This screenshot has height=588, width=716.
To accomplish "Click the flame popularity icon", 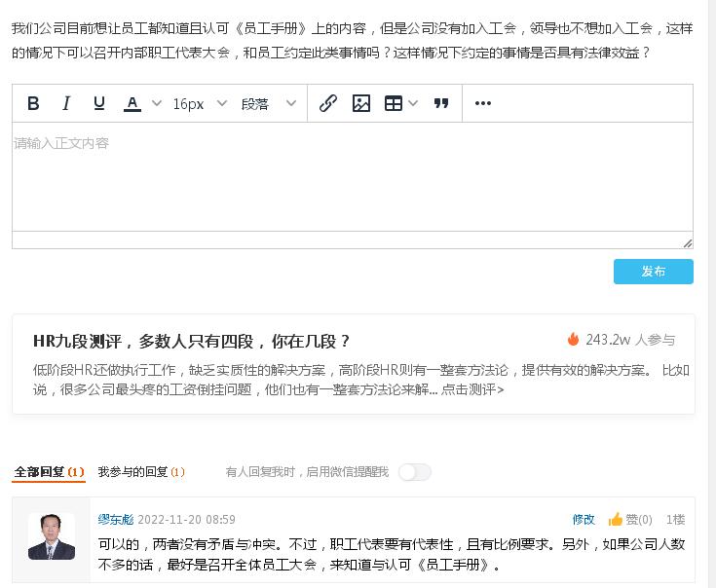I will point(573,340).
